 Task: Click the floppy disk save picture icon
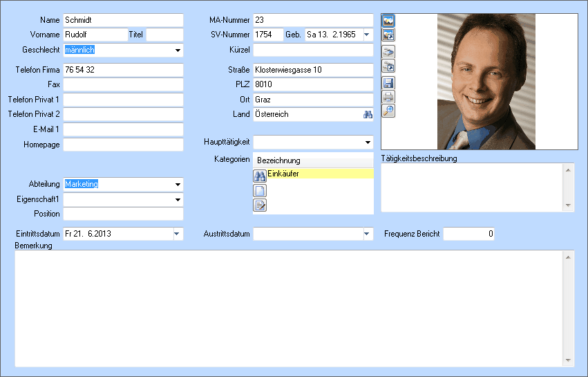coord(388,82)
